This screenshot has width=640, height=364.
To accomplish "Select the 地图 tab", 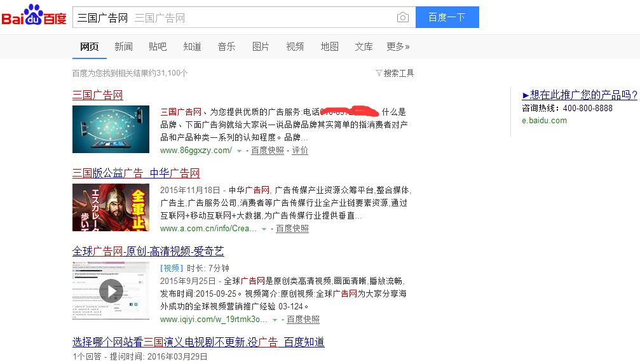I will coord(329,46).
